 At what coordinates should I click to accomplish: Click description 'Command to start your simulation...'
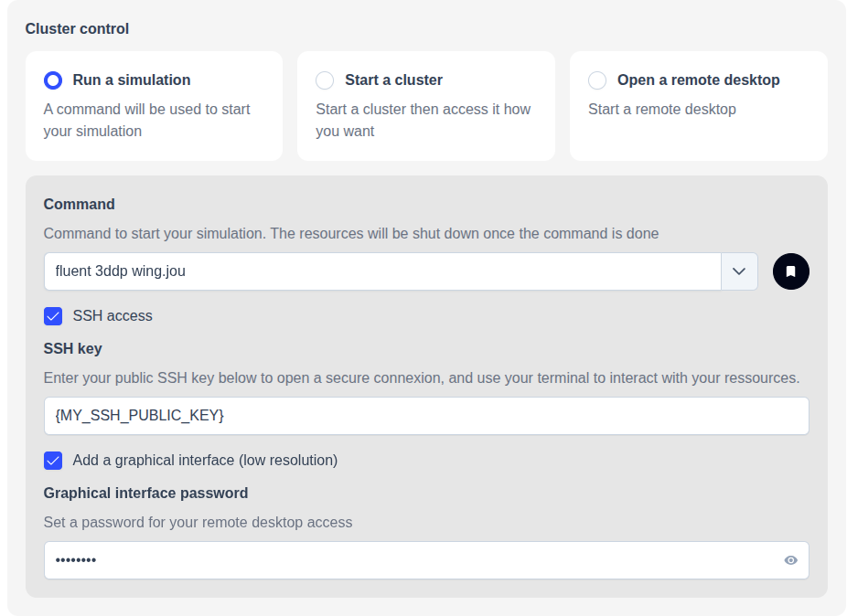tap(351, 233)
